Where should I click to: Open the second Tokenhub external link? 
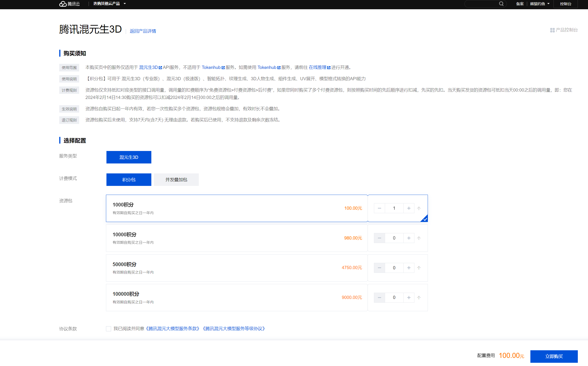[x=269, y=67]
